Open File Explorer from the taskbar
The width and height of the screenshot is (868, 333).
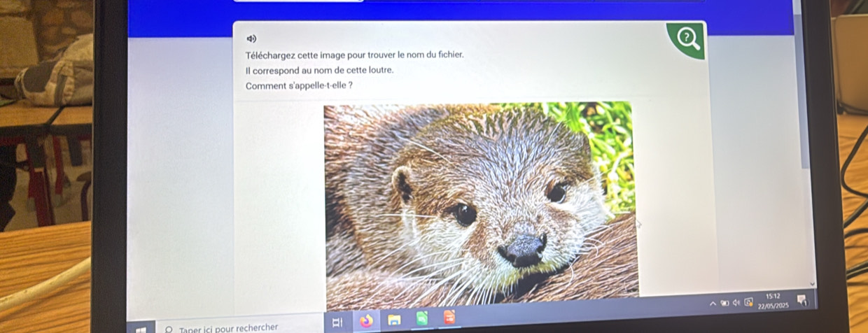tap(395, 320)
